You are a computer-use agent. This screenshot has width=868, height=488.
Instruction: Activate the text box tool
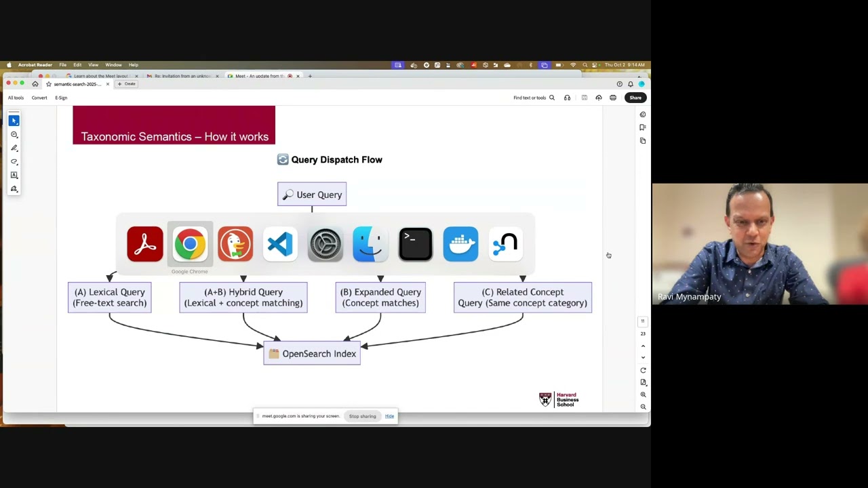[x=14, y=175]
